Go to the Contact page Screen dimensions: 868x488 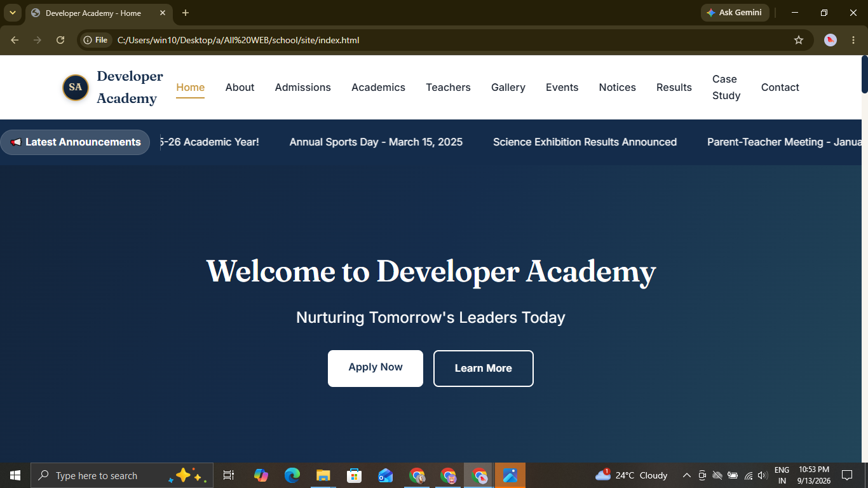click(x=780, y=88)
